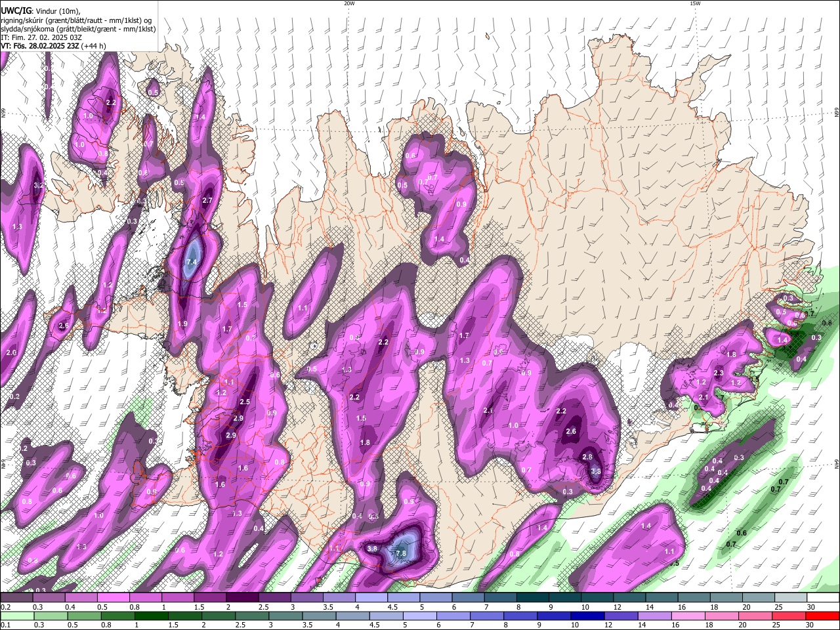Click the 3.8 value beside 7.8
This screenshot has height=630, width=840.
(x=372, y=549)
